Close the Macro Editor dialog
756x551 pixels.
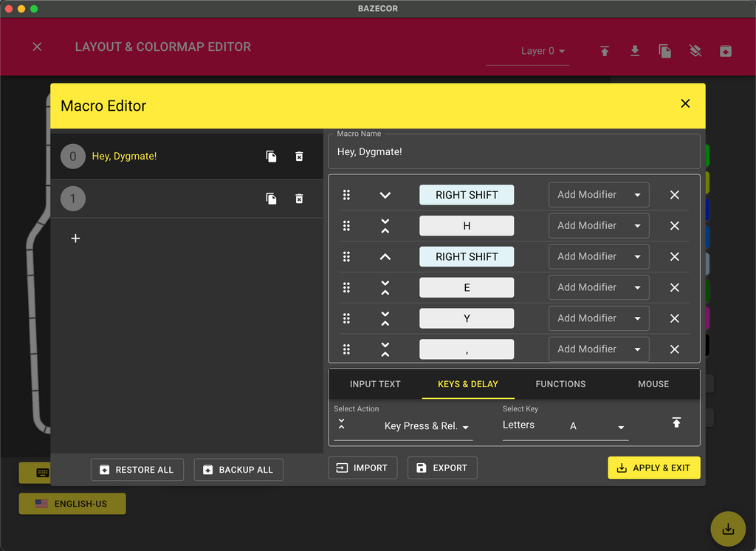685,104
